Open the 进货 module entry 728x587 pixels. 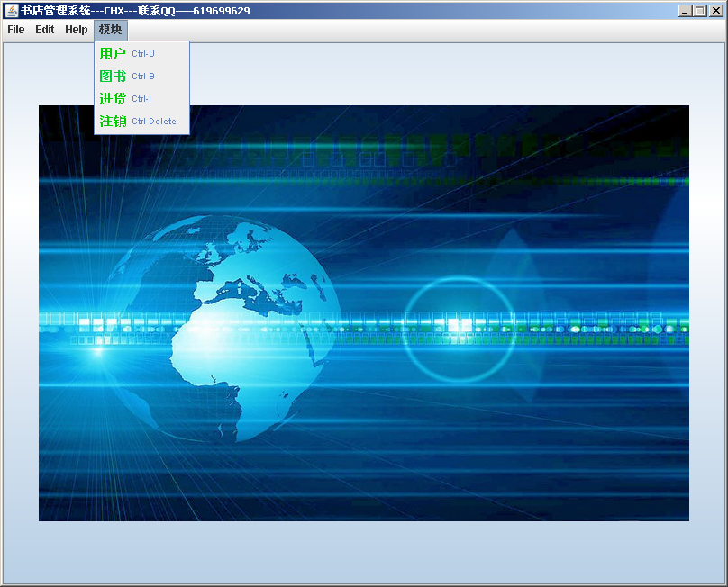pyautogui.click(x=141, y=98)
